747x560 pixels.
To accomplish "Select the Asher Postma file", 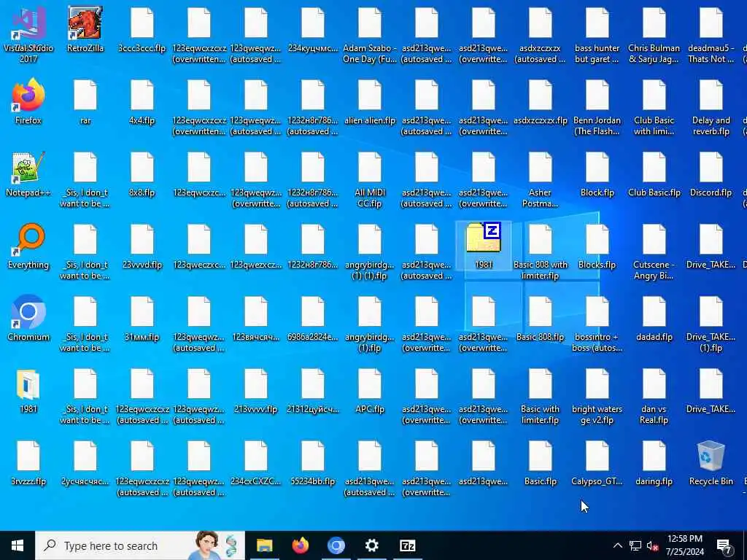I will click(x=541, y=180).
